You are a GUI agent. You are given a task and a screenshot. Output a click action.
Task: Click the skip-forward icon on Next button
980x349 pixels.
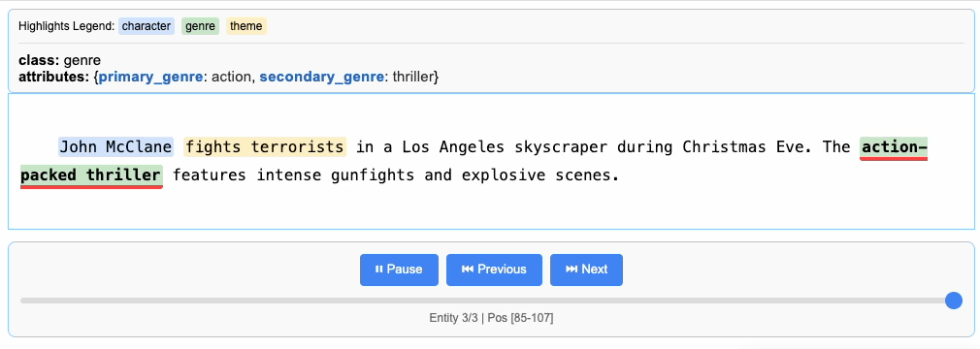[572, 270]
